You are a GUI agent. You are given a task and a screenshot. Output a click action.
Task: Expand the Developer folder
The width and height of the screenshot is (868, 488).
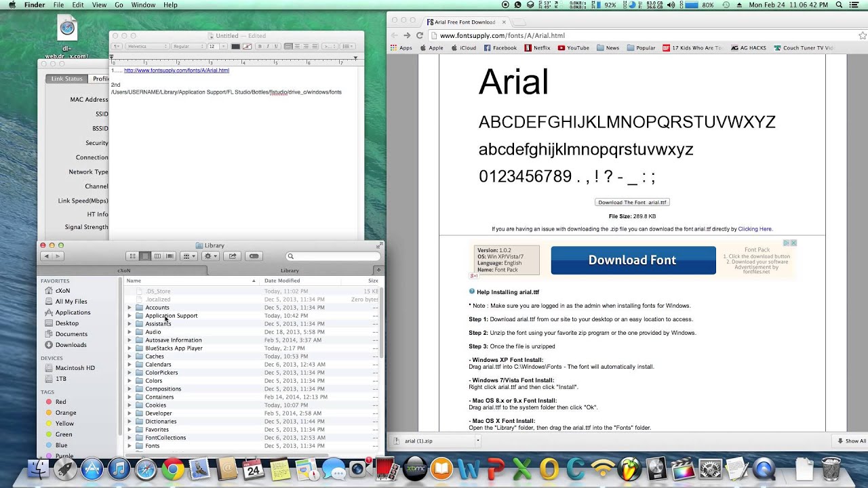coord(130,413)
